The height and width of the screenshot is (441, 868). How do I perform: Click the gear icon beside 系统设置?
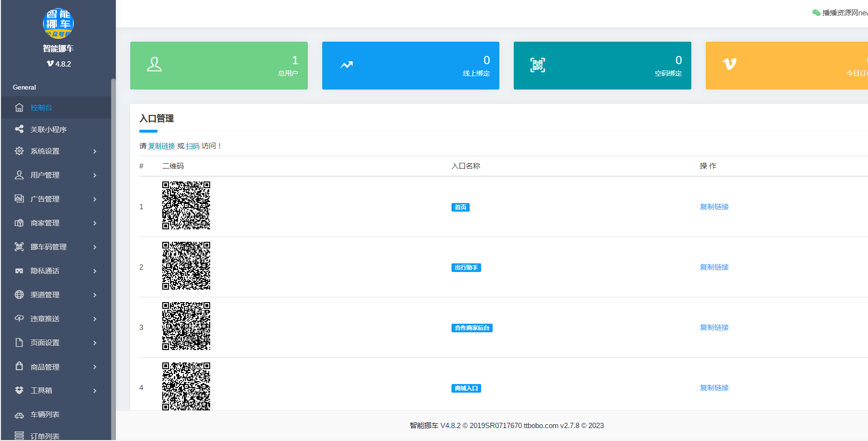[19, 151]
